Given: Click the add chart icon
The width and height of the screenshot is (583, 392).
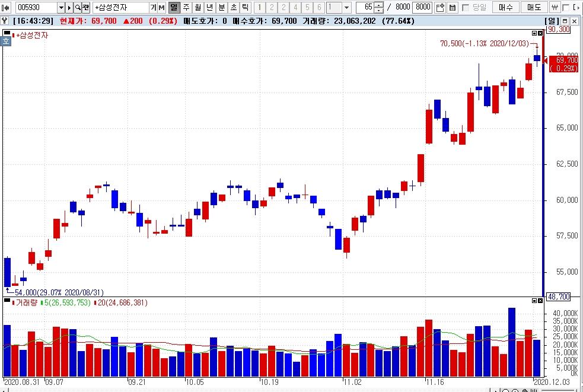Looking at the screenshot, I should point(440,7).
